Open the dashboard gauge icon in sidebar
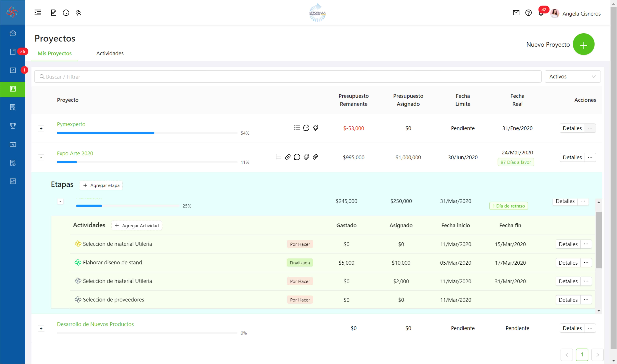617x364 pixels. pyautogui.click(x=13, y=33)
